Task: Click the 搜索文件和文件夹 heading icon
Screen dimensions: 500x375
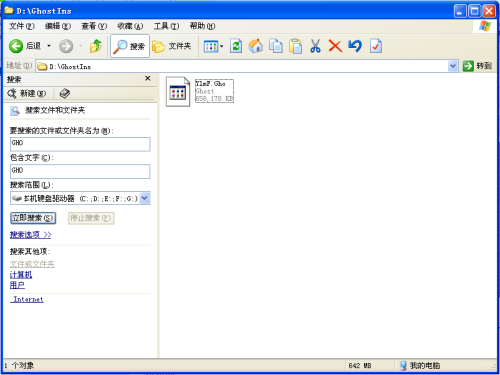Action: coord(15,111)
